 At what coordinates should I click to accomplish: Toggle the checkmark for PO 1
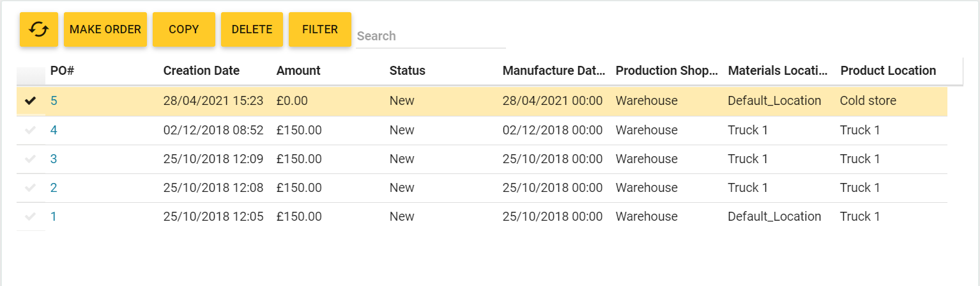click(x=30, y=216)
